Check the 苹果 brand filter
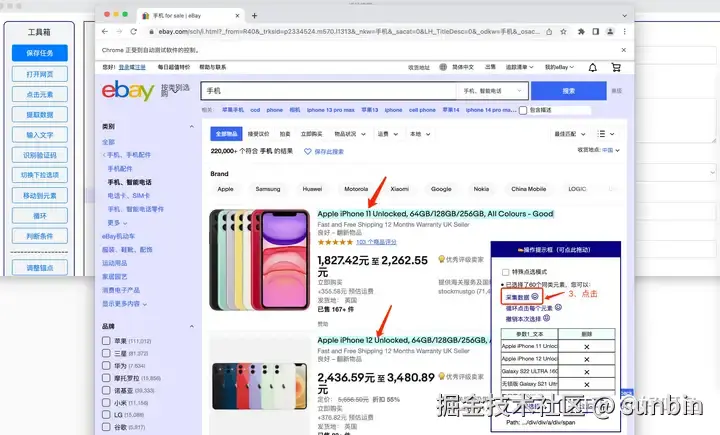Image resolution: width=720 pixels, height=435 pixels. coord(106,341)
